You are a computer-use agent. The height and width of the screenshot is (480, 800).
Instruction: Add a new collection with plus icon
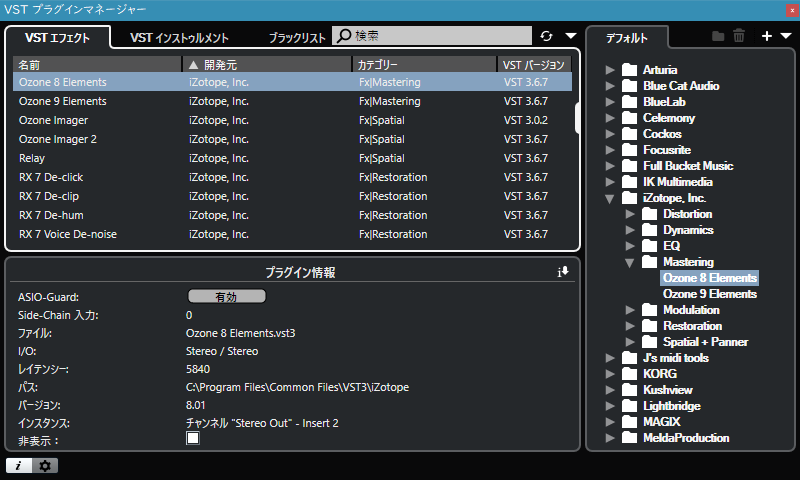coord(766,36)
